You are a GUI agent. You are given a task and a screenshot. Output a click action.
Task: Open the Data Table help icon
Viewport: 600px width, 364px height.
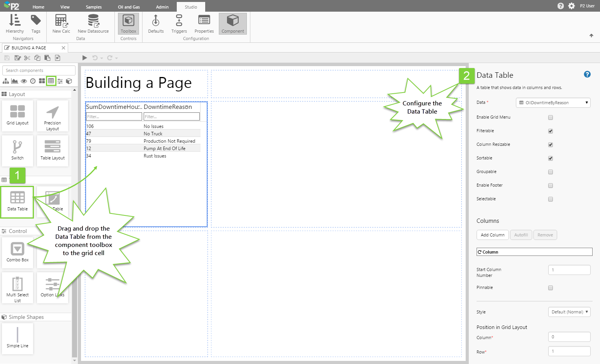[x=587, y=74]
